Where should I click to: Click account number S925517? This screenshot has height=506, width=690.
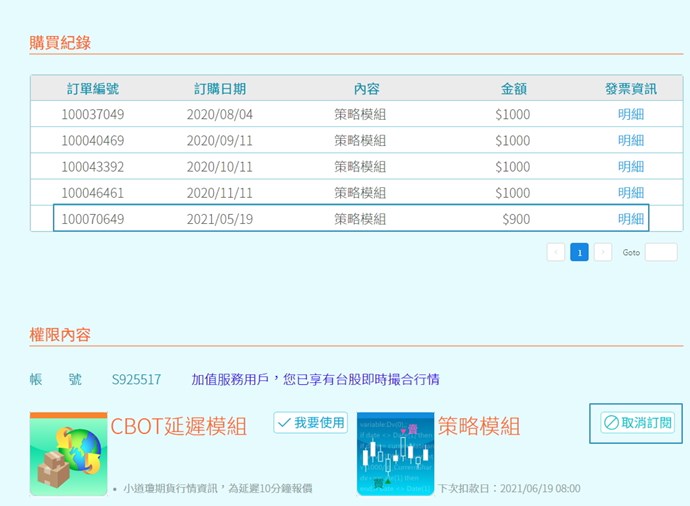point(136,379)
